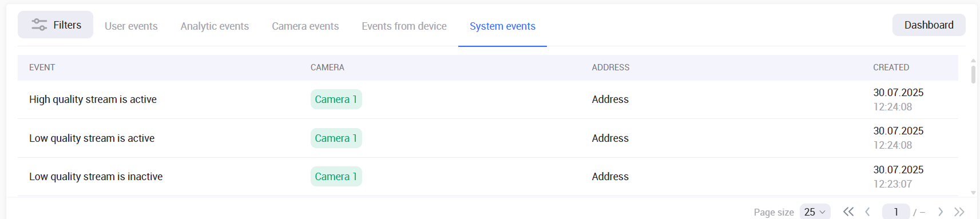Screen dimensions: 980x219
Task: Select System events tab
Action: [502, 26]
